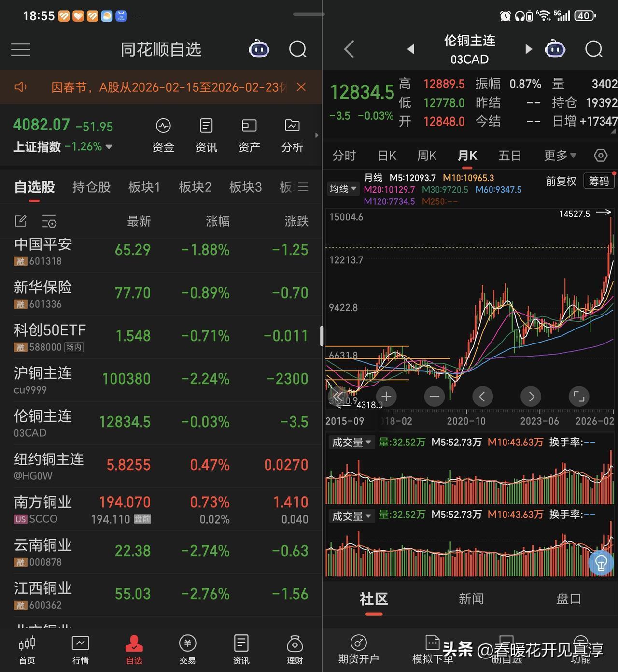Open the 新华保险 stock row

click(x=161, y=294)
